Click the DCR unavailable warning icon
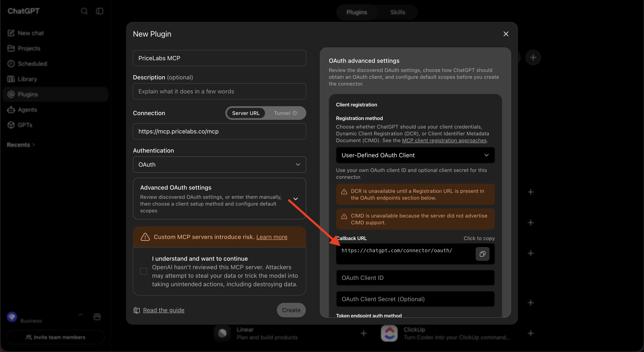644x352 pixels. pos(344,192)
